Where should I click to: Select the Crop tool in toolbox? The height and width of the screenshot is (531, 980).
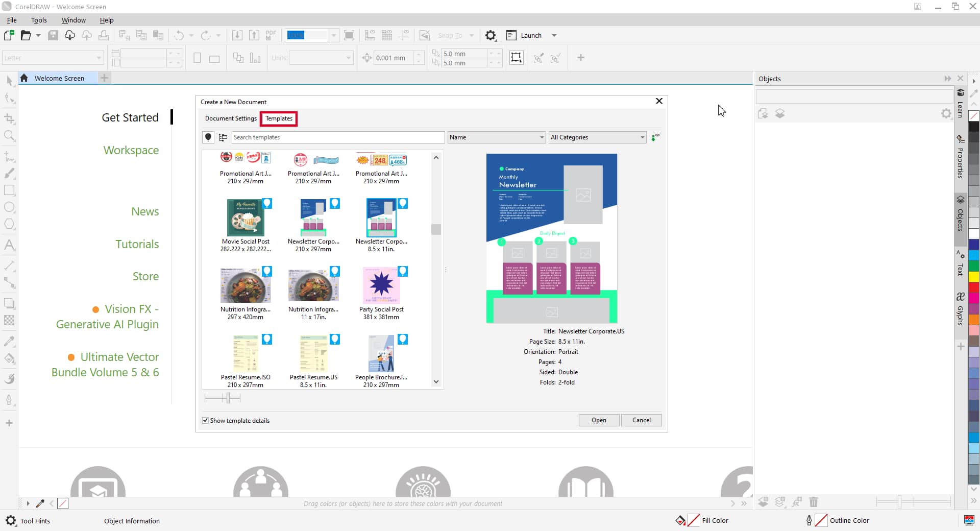(9, 118)
